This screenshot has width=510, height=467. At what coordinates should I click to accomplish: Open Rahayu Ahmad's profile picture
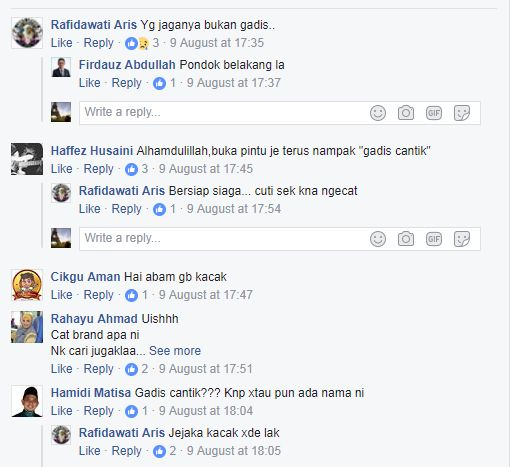click(27, 327)
